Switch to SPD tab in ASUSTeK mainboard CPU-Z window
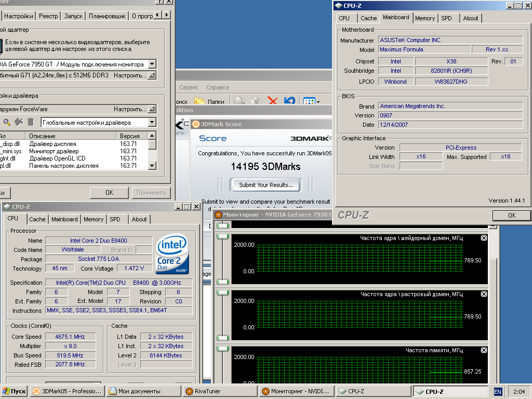Image resolution: width=532 pixels, height=399 pixels. click(x=446, y=18)
